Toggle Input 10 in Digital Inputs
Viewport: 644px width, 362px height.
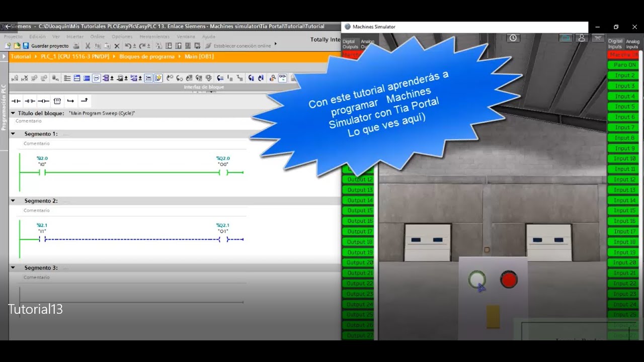point(623,159)
